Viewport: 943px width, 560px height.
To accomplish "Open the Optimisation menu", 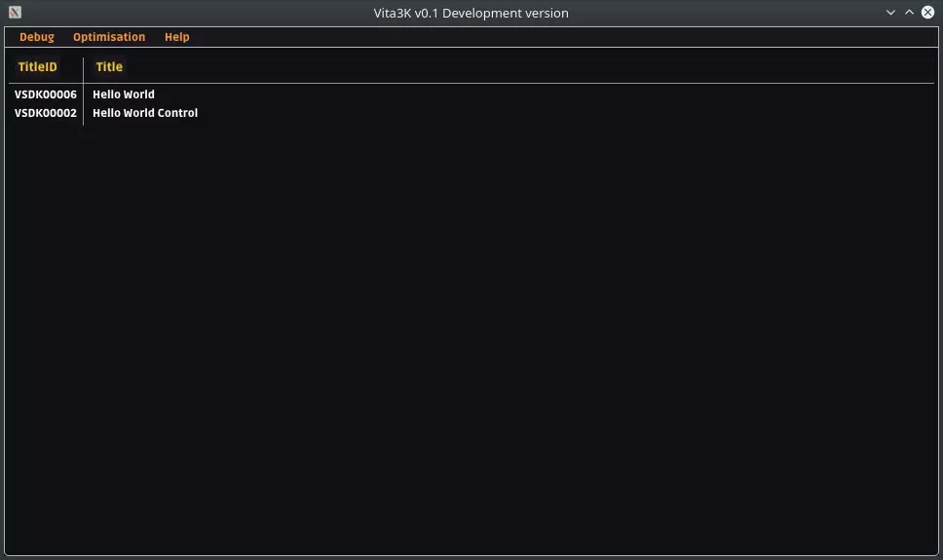I will 109,37.
